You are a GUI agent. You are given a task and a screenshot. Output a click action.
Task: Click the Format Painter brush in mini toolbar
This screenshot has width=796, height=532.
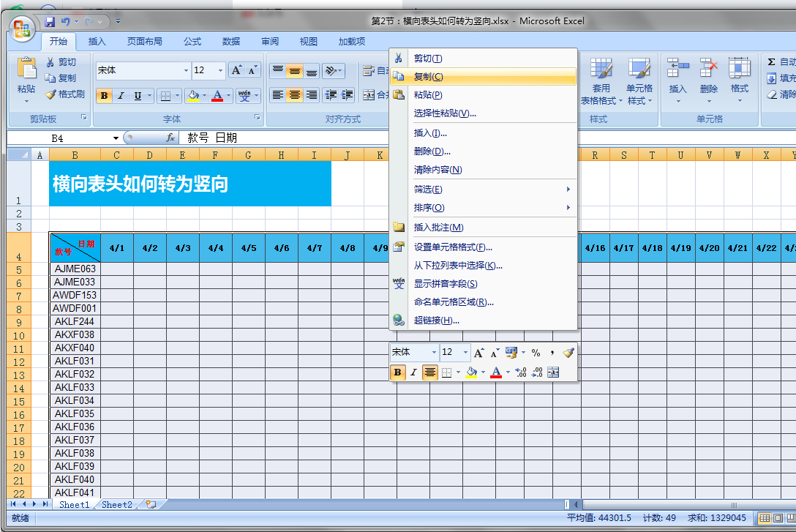pos(568,353)
